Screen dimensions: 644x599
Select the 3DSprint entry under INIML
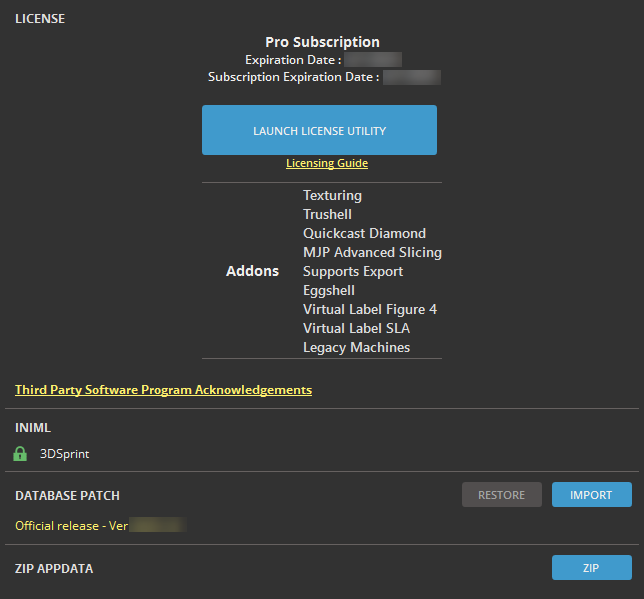point(64,454)
